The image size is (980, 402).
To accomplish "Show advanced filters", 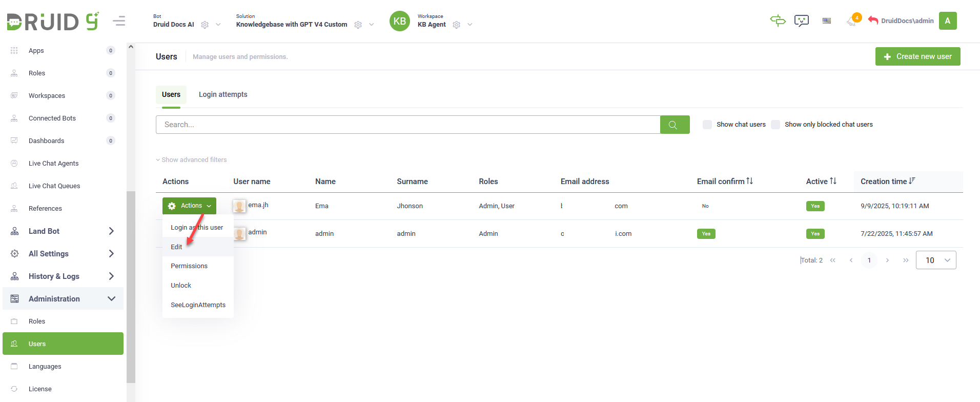I will pos(191,160).
